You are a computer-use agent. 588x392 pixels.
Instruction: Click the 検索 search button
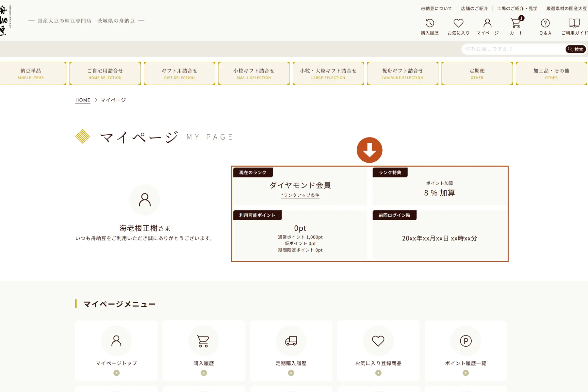point(576,49)
